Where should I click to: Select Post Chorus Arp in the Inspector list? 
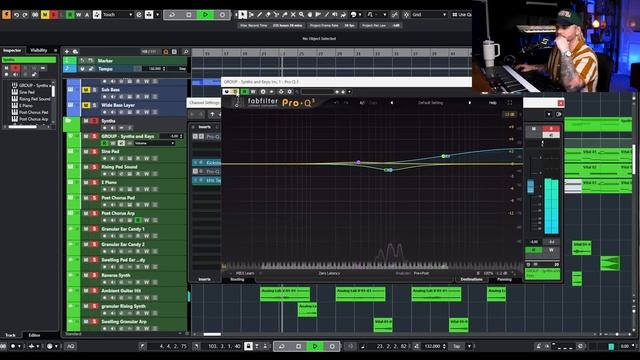33,119
